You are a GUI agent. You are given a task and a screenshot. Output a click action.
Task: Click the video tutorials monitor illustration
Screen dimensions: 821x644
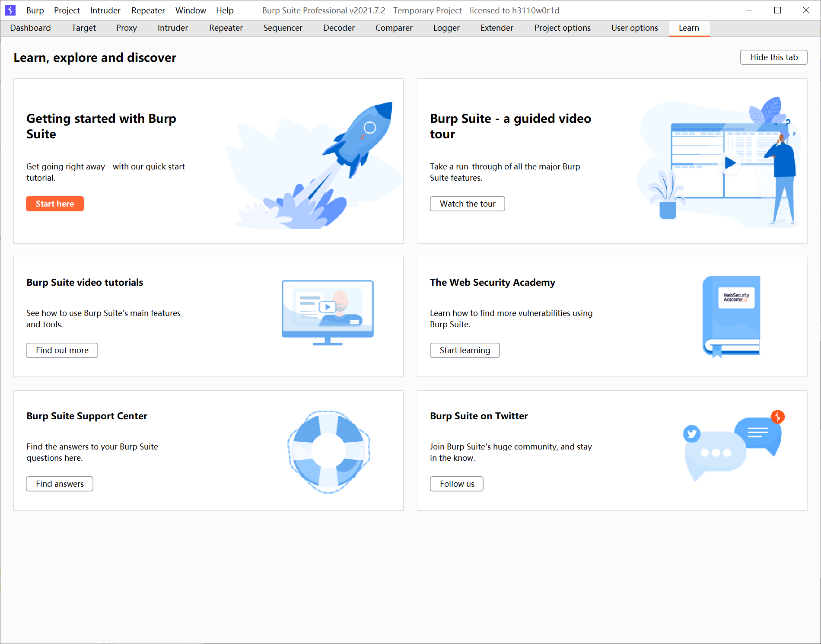click(x=328, y=312)
